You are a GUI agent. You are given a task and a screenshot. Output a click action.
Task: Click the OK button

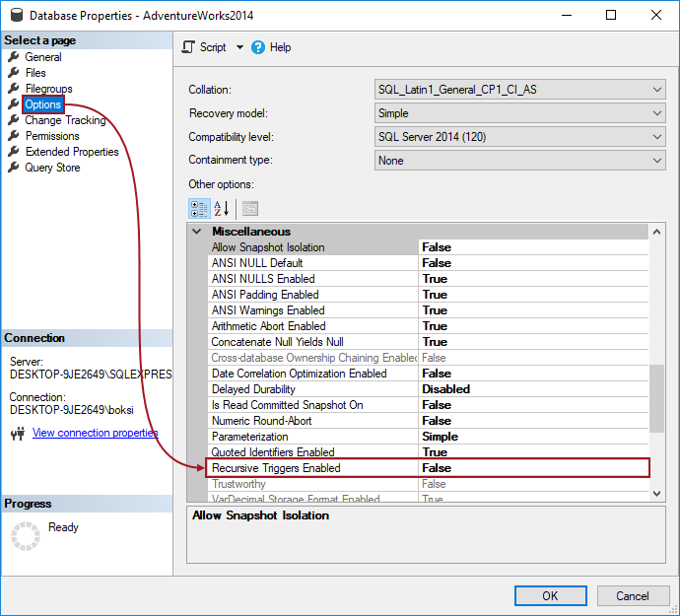click(x=550, y=595)
